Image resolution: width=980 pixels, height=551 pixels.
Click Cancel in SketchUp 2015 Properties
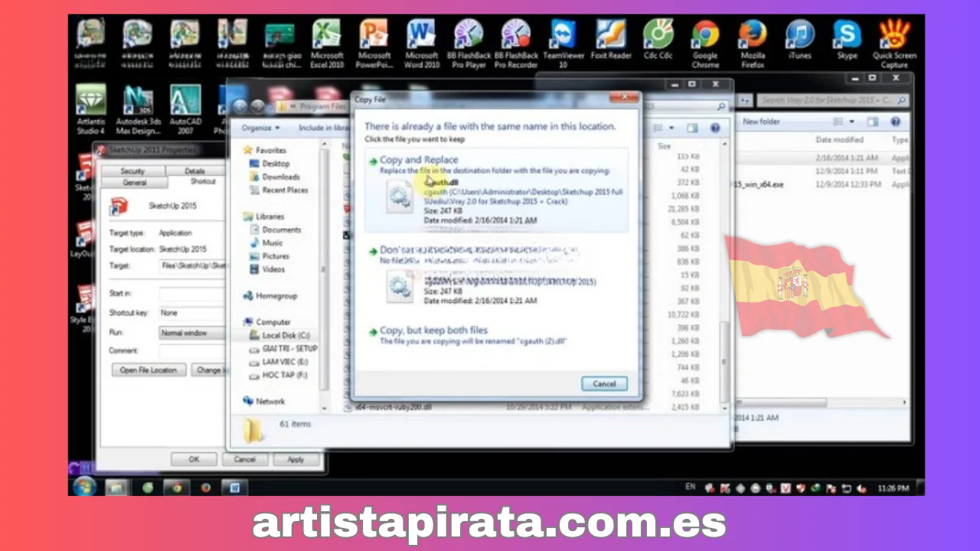coord(244,459)
